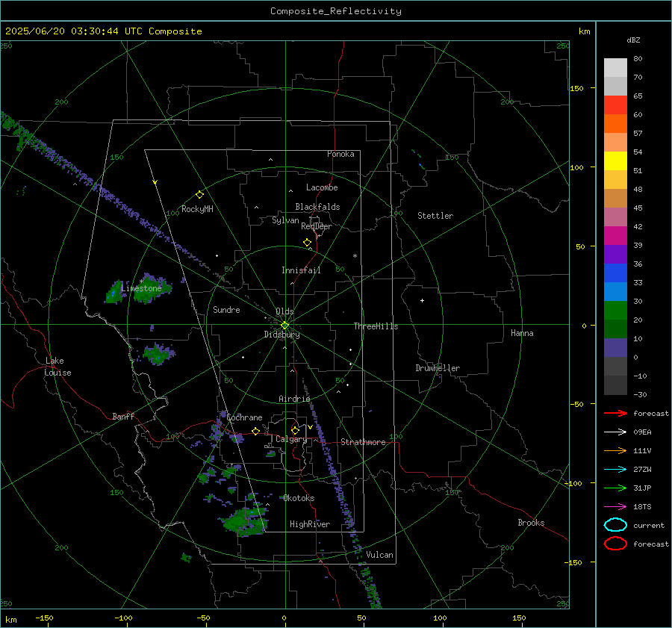Click the RedDeer city label
672x628 pixels.
pyautogui.click(x=317, y=226)
